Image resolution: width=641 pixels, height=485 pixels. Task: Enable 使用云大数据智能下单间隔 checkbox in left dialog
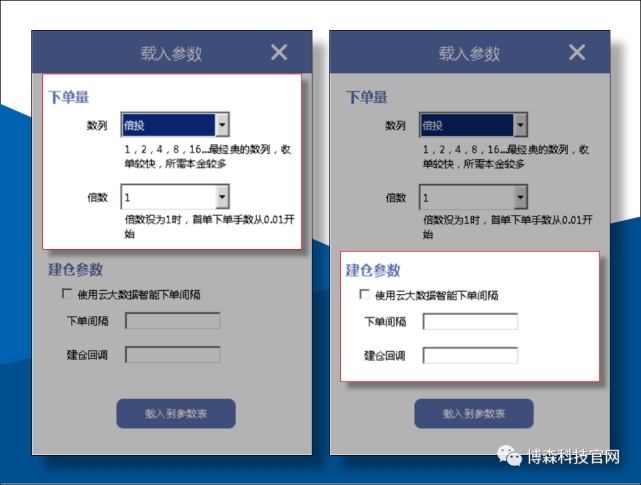tap(67, 294)
